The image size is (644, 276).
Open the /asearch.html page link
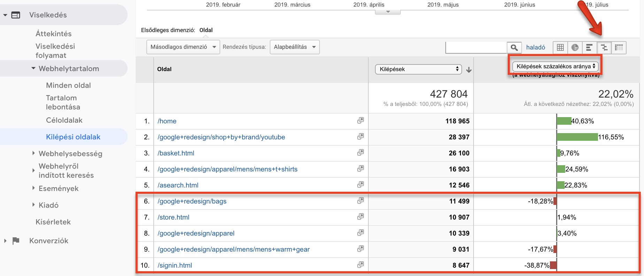tap(178, 185)
